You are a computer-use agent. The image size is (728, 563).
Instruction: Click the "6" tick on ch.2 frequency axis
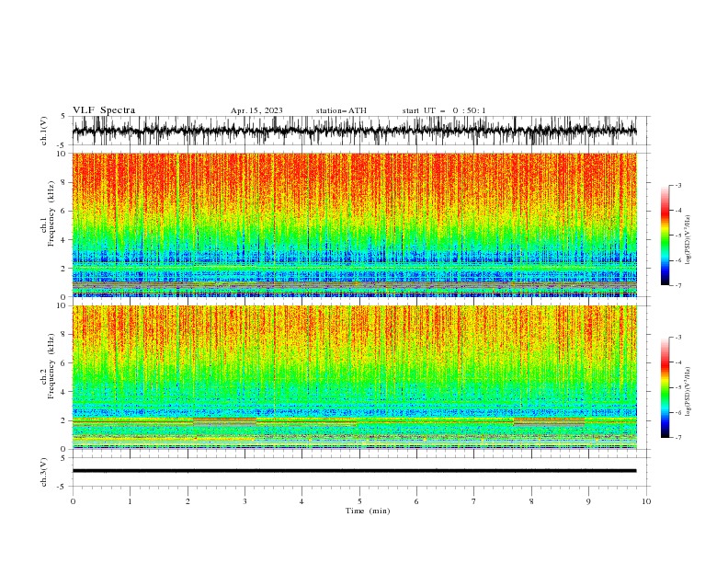click(x=65, y=362)
